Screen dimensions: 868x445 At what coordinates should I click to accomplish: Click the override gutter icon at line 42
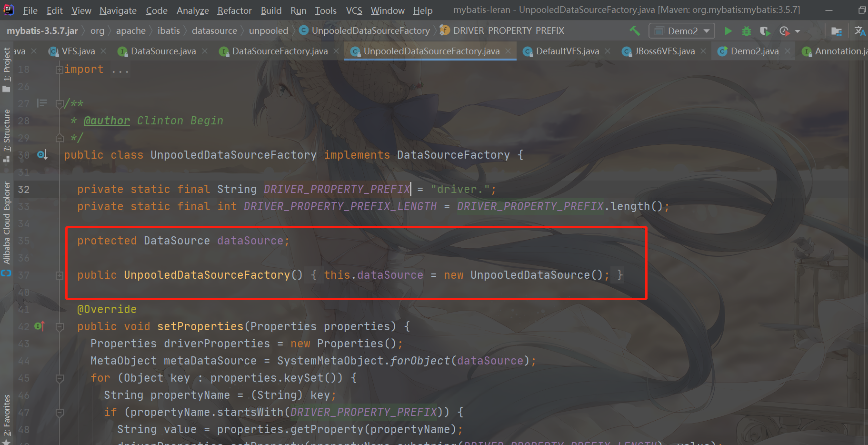point(40,326)
